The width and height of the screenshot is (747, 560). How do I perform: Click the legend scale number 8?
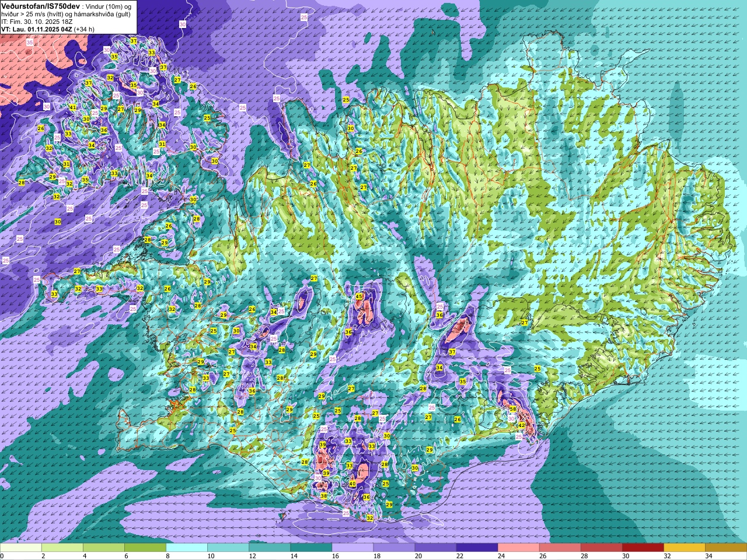(x=167, y=556)
